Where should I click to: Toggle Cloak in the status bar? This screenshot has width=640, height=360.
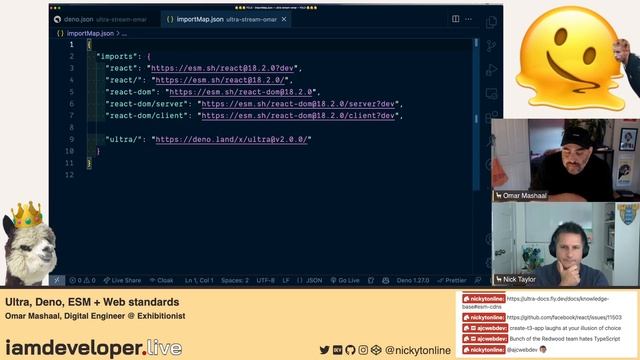(x=161, y=280)
